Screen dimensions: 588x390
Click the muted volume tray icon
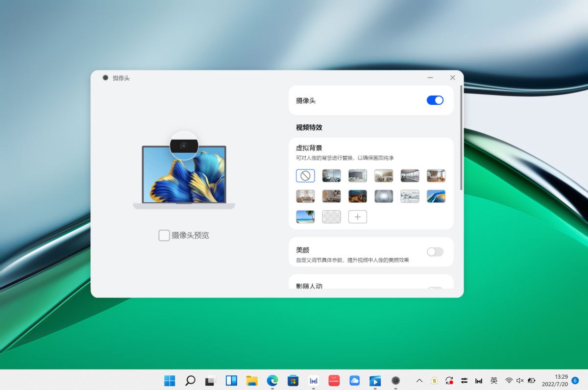coord(520,381)
